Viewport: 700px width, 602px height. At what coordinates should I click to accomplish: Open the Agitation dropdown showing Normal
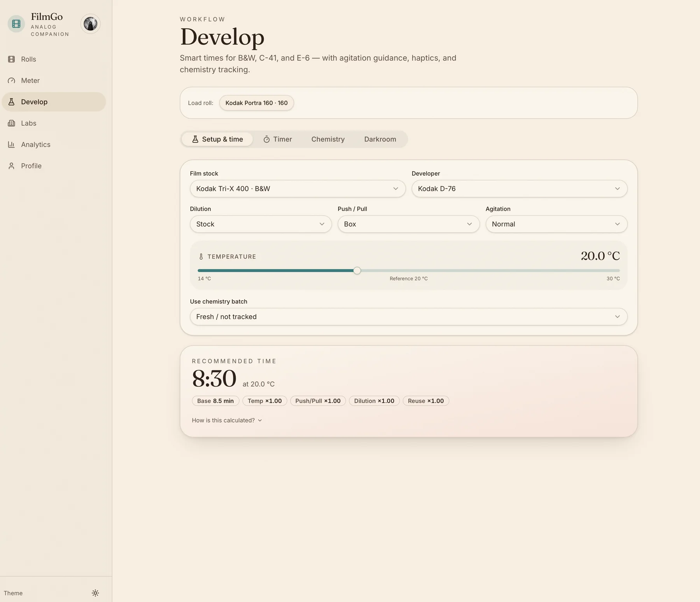pos(556,224)
